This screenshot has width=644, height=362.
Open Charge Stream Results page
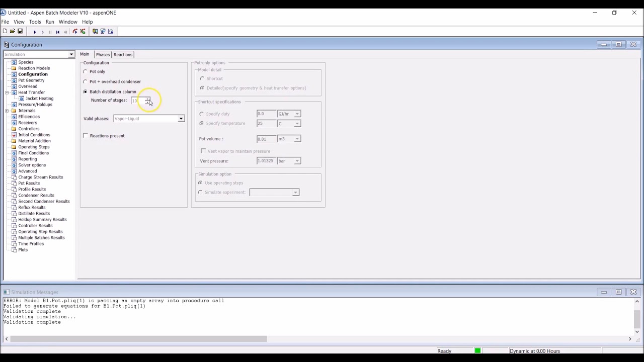click(x=41, y=177)
